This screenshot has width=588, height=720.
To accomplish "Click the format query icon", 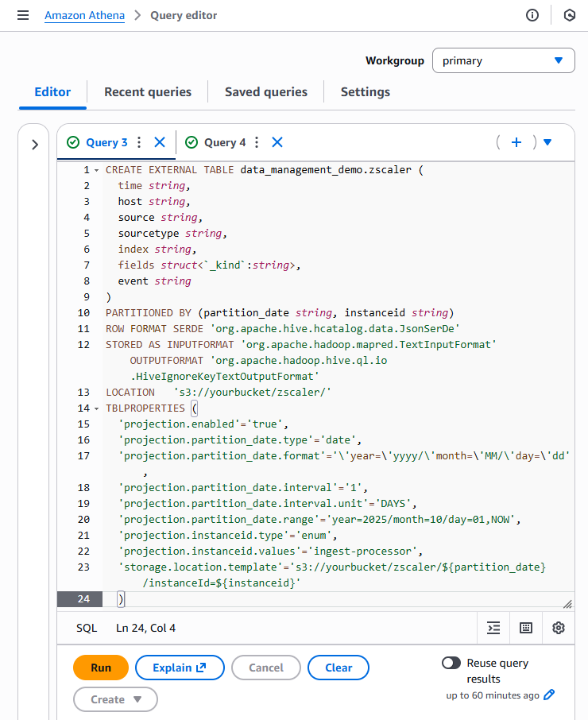I will coord(493,628).
